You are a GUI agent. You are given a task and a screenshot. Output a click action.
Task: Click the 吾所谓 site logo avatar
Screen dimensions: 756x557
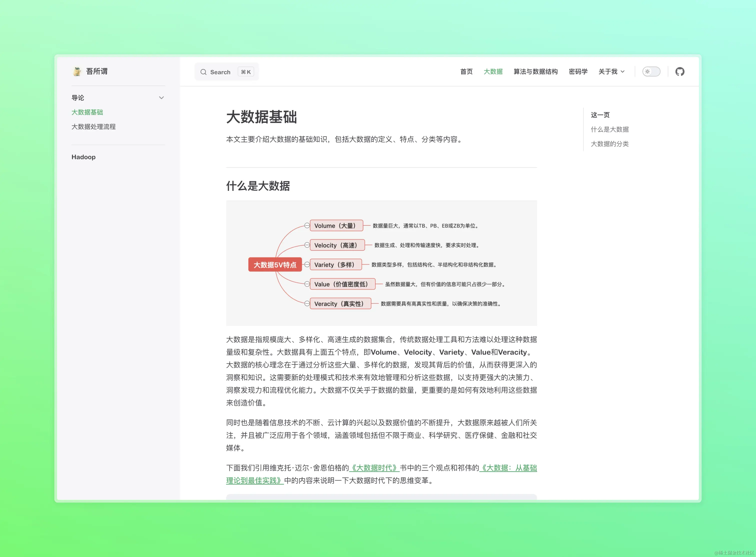point(77,71)
